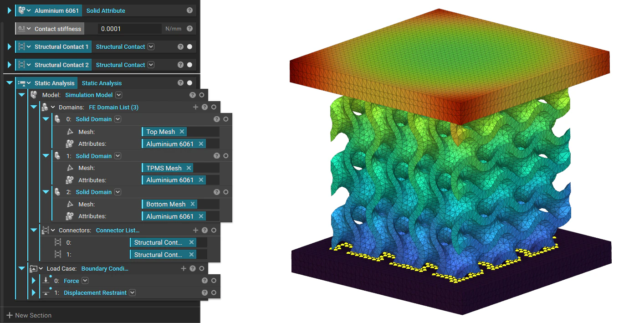Viewport: 644px width, 323px height.
Task: Expand the Aluminium 6061 block
Action: 10,10
